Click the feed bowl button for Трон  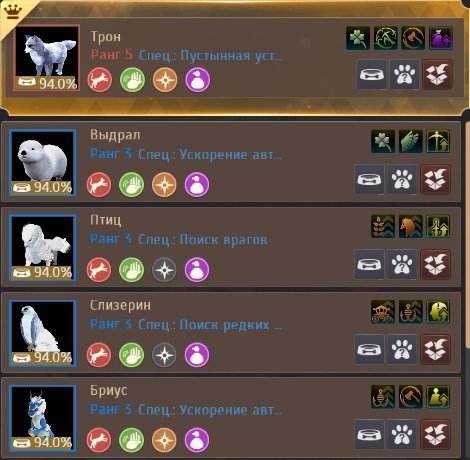371,74
